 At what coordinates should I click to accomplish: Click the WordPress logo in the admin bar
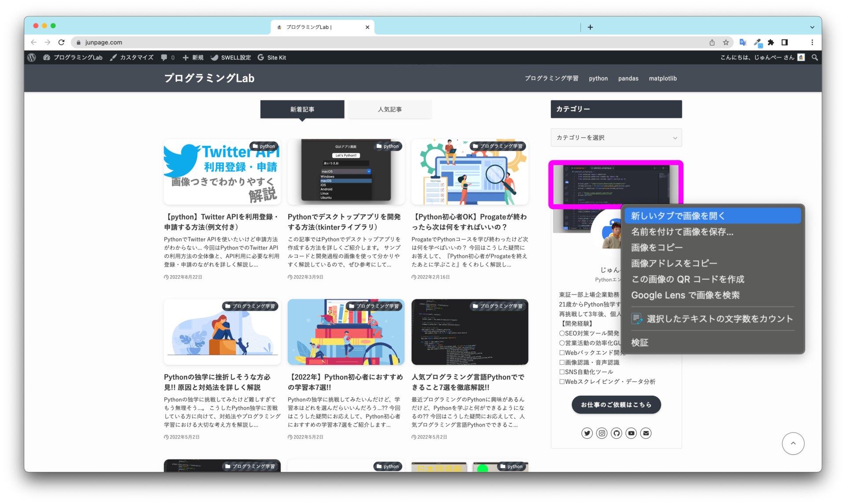tap(31, 57)
